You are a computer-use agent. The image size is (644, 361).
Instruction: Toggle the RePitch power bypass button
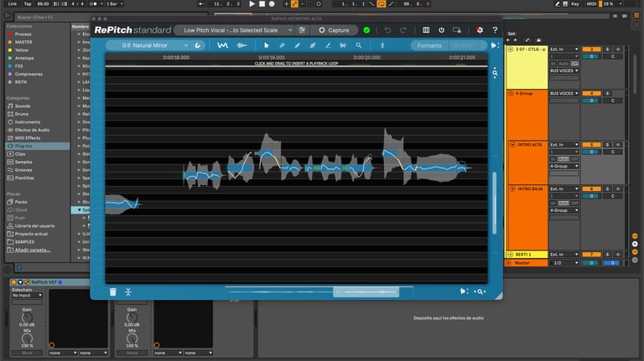[x=442, y=30]
